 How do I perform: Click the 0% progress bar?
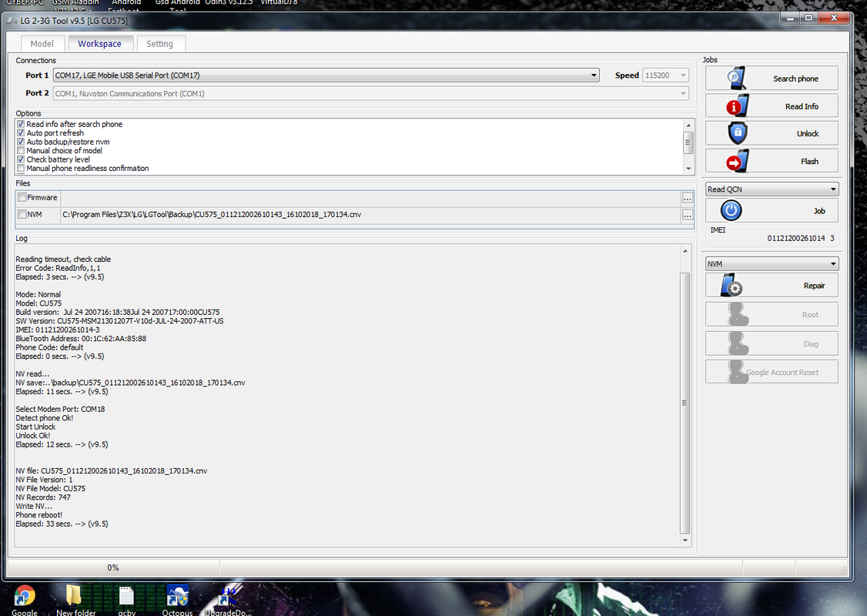pyautogui.click(x=112, y=567)
